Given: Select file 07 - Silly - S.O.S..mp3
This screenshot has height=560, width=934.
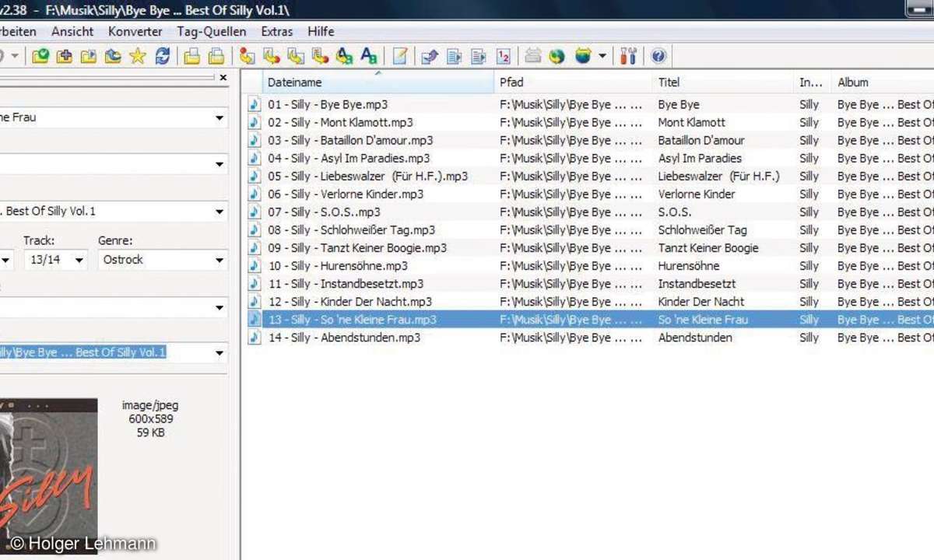Looking at the screenshot, I should [324, 212].
